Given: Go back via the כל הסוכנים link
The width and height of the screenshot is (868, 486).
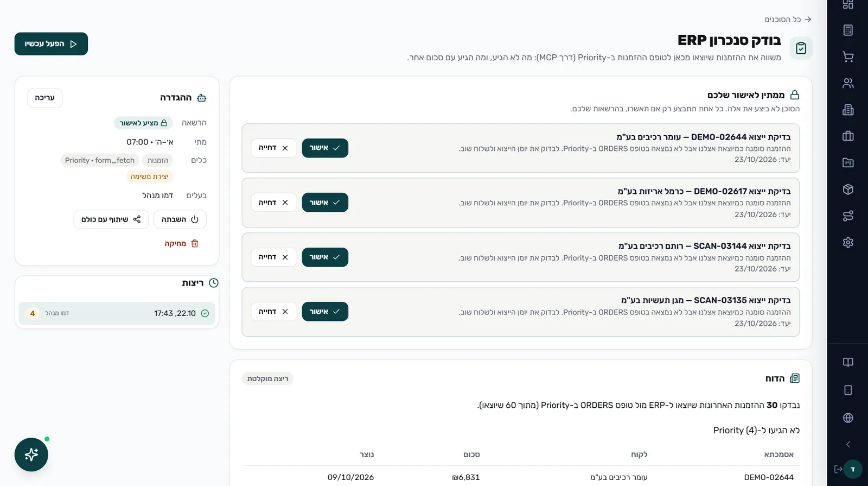Looking at the screenshot, I should pyautogui.click(x=788, y=20).
